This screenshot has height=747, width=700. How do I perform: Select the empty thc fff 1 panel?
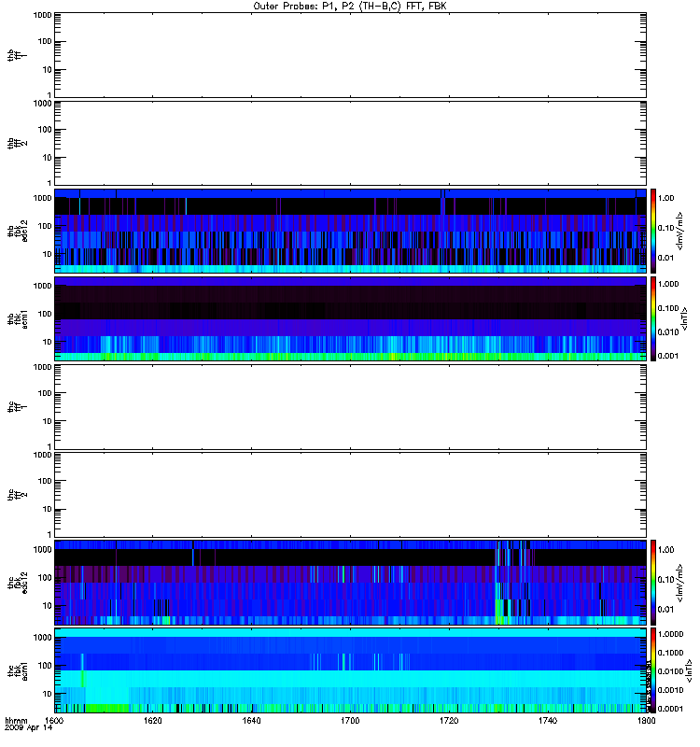pyautogui.click(x=350, y=407)
